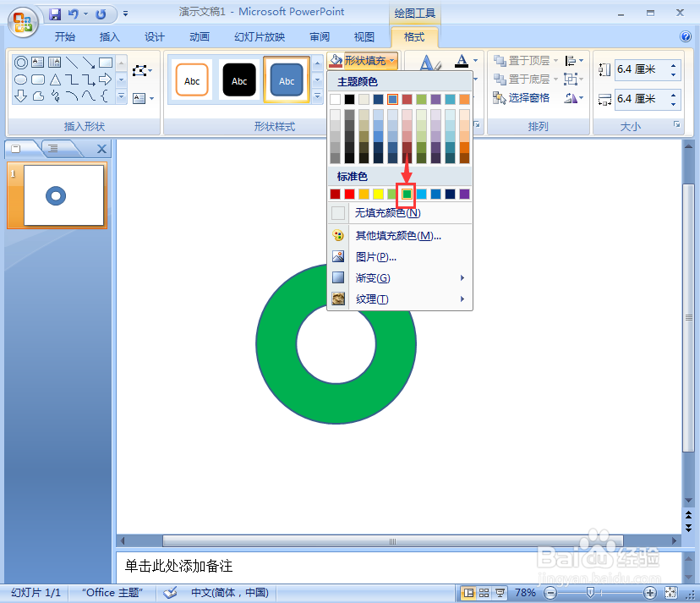Viewport: 700px width, 603px height.
Task: Save the presentation via quick access toolbar
Action: 55,14
